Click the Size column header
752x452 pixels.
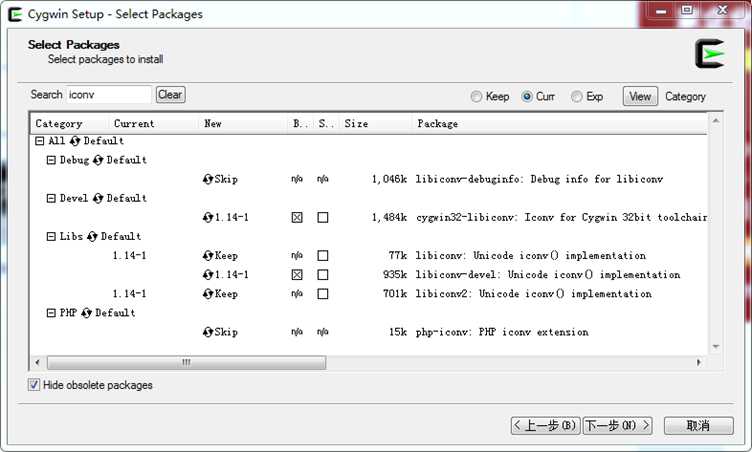pos(376,123)
